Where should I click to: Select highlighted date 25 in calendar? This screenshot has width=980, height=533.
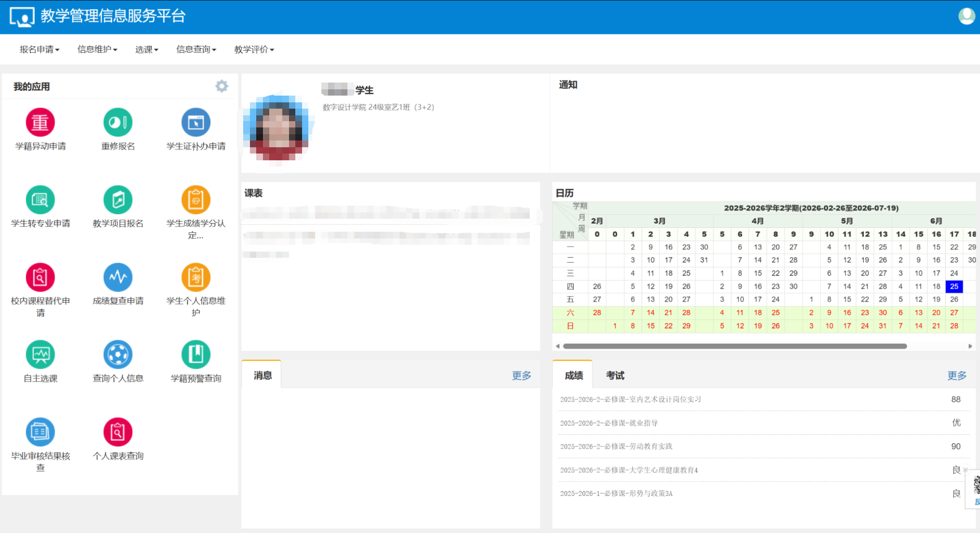(x=954, y=286)
